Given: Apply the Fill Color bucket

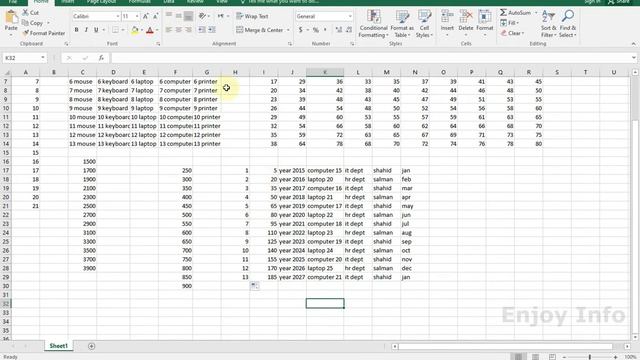Looking at the screenshot, I should (x=135, y=30).
